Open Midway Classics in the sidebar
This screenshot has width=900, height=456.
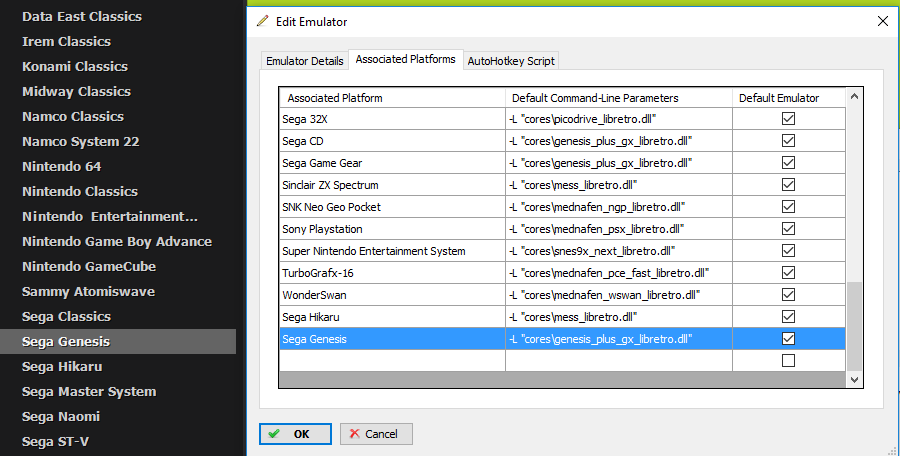click(76, 91)
